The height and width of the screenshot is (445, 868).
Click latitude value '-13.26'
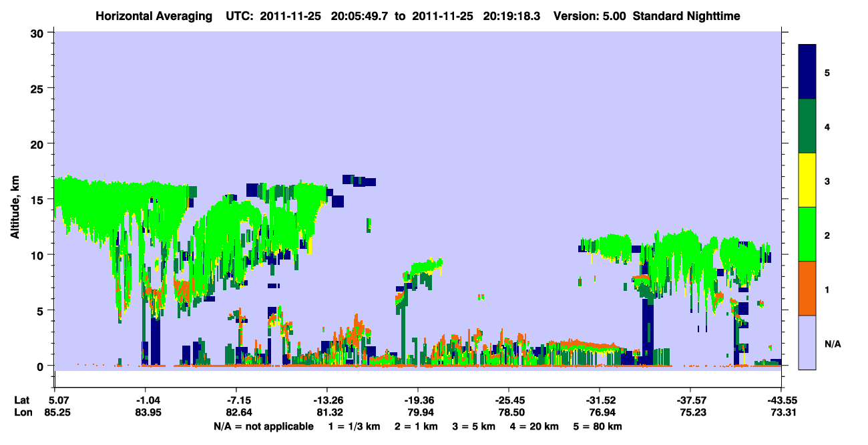(327, 400)
